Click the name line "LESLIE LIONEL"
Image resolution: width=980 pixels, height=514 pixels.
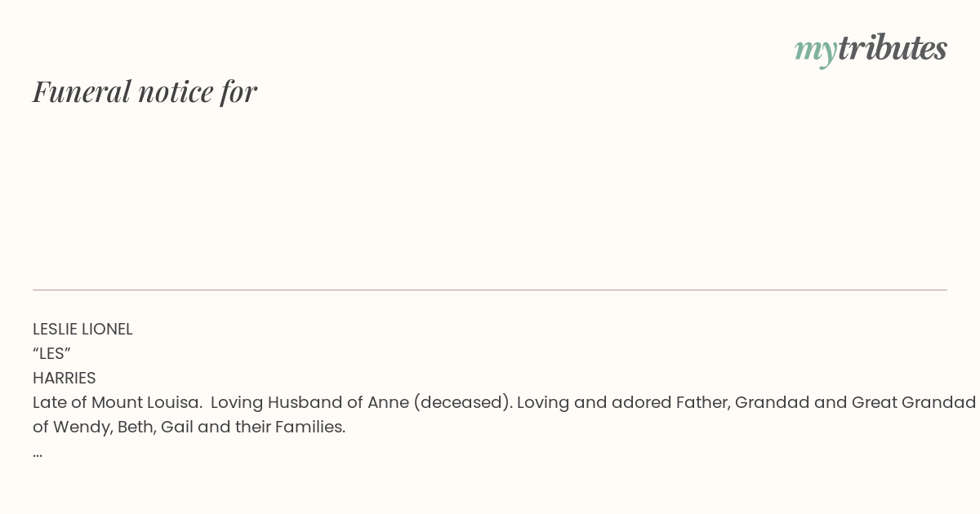[82, 330]
